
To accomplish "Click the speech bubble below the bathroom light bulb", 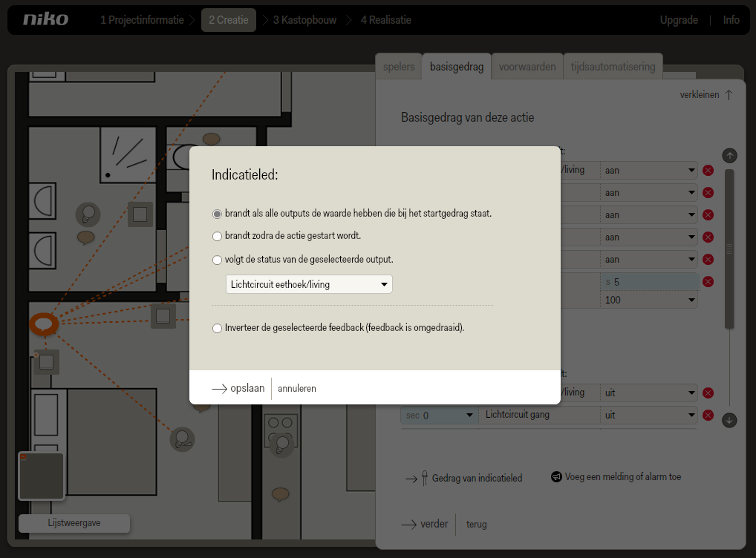I will pos(86,237).
